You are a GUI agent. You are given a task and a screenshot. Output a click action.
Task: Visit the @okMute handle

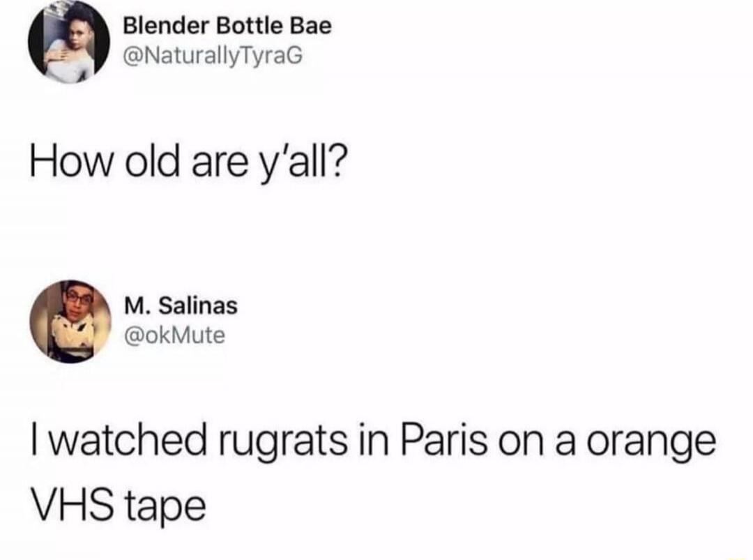pyautogui.click(x=174, y=335)
